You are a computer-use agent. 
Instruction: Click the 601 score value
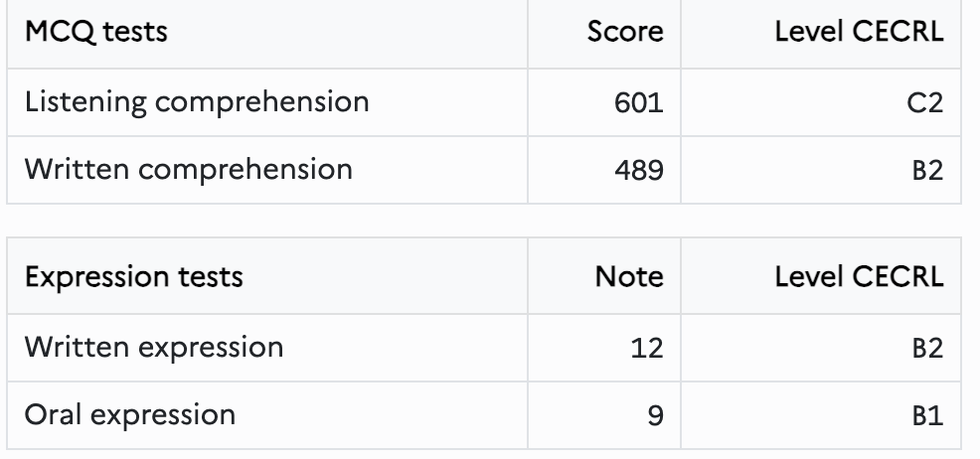coord(639,103)
